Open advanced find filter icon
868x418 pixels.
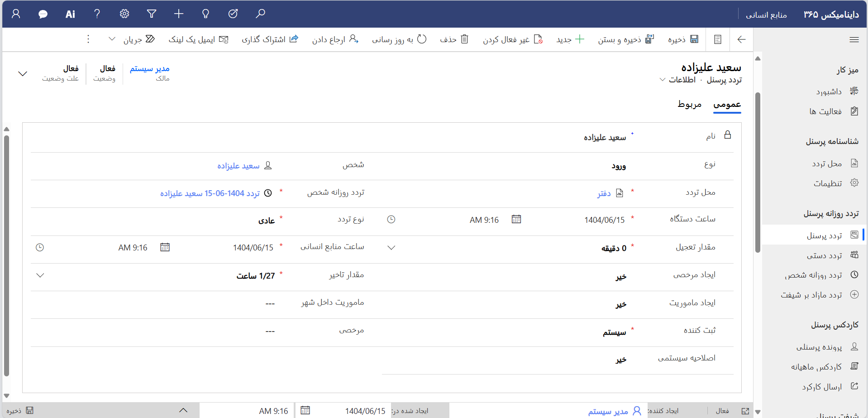tap(152, 14)
